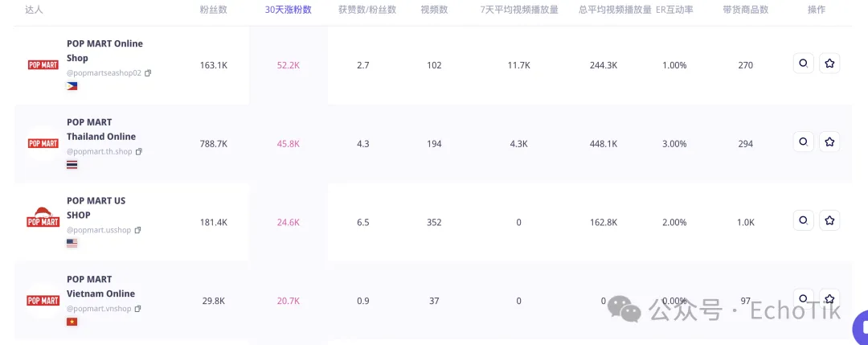Viewport: 868px width, 345px height.
Task: Select follower count 163.1K
Action: tap(214, 65)
